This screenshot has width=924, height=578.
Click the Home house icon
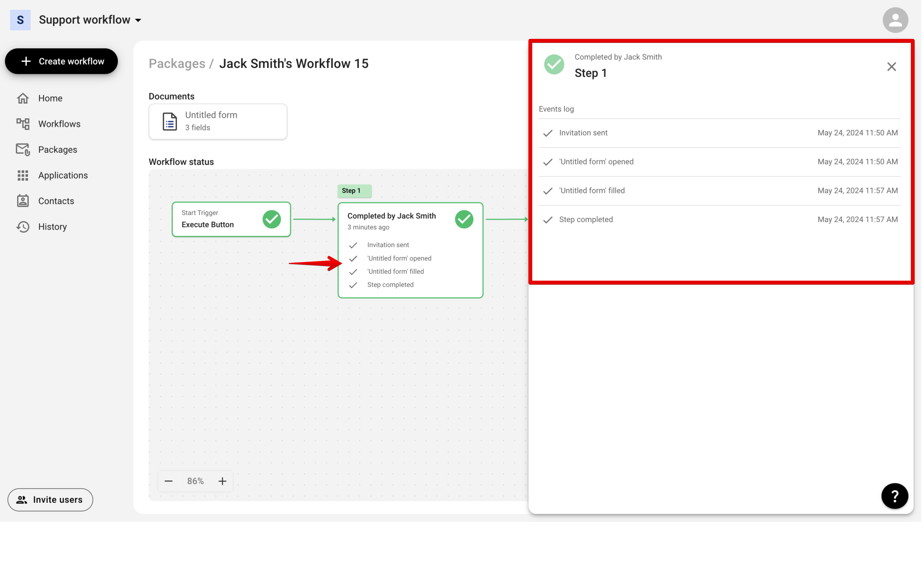[23, 98]
